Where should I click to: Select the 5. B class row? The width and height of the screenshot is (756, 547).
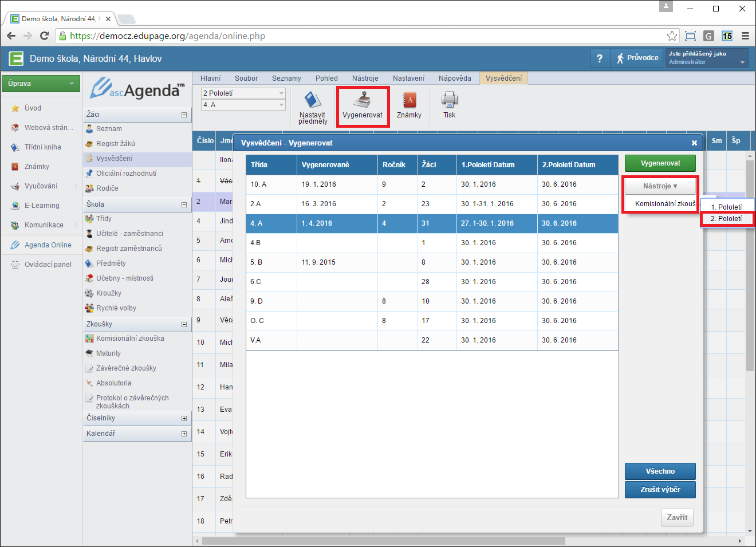click(432, 262)
